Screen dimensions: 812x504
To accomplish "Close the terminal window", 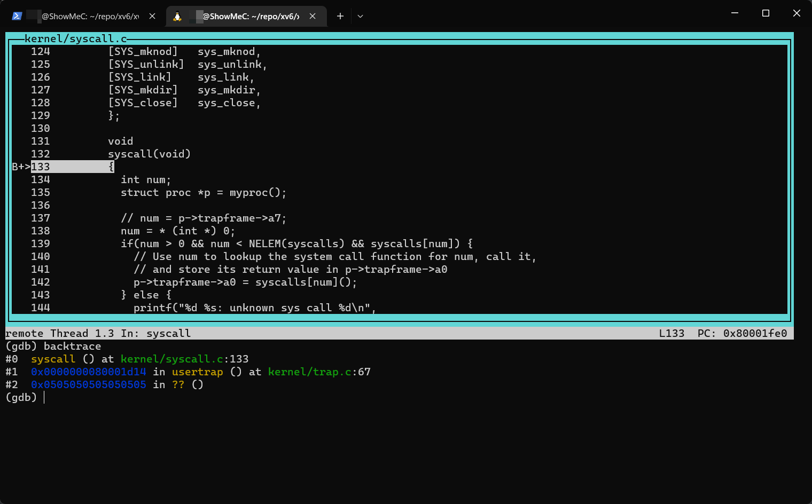I will (x=797, y=13).
